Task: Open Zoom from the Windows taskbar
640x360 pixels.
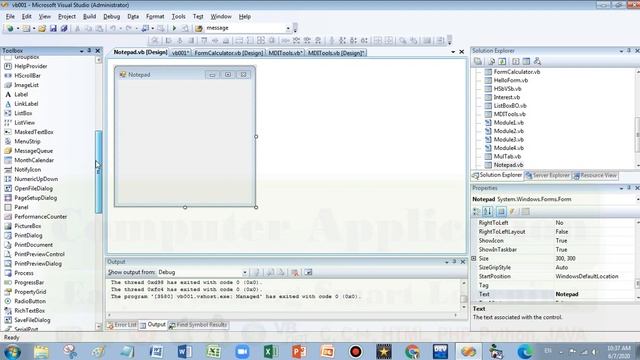Action: [x=242, y=351]
